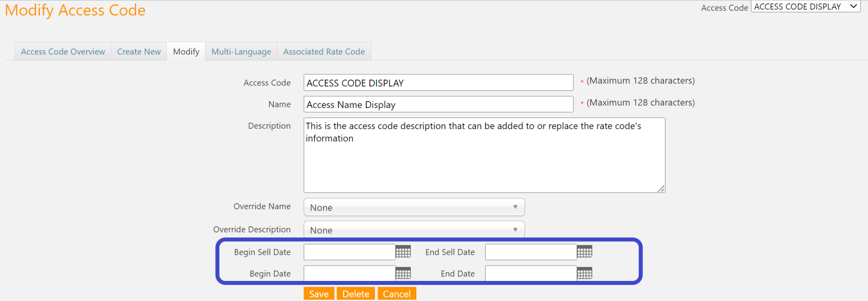
Task: Click the Begin Sell Date input box
Action: pos(350,252)
